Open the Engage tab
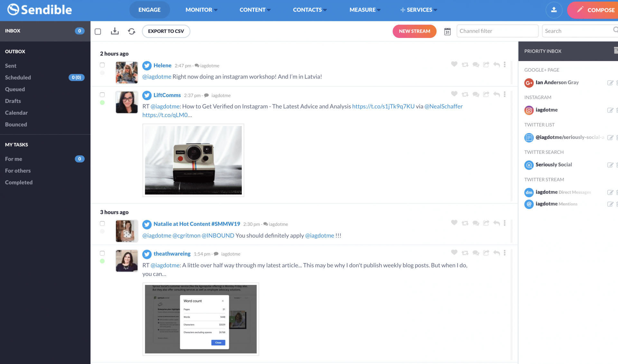618x364 pixels. pos(149,10)
